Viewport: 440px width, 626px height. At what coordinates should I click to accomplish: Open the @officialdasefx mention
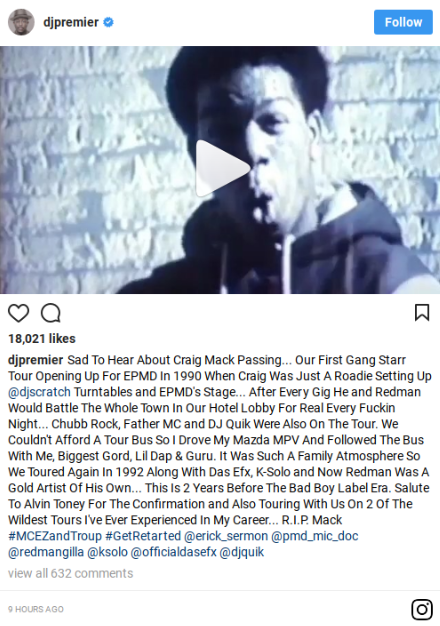[174, 552]
